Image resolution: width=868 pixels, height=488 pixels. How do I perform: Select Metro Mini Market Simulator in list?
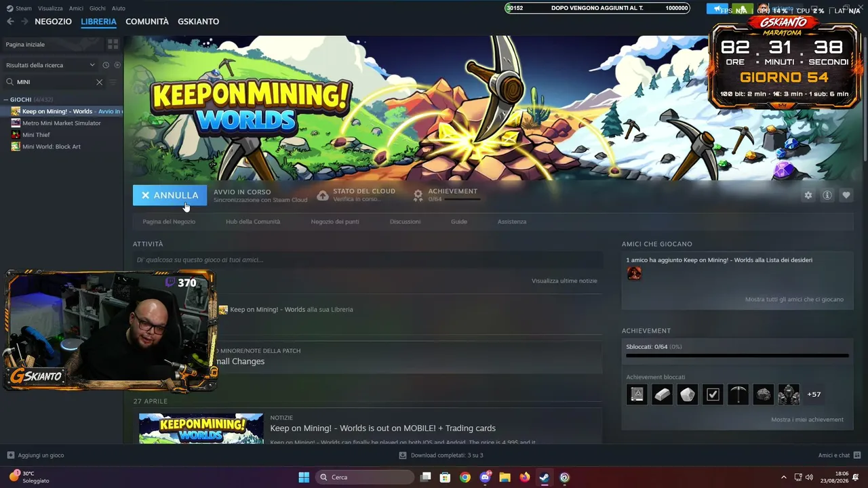click(x=61, y=123)
